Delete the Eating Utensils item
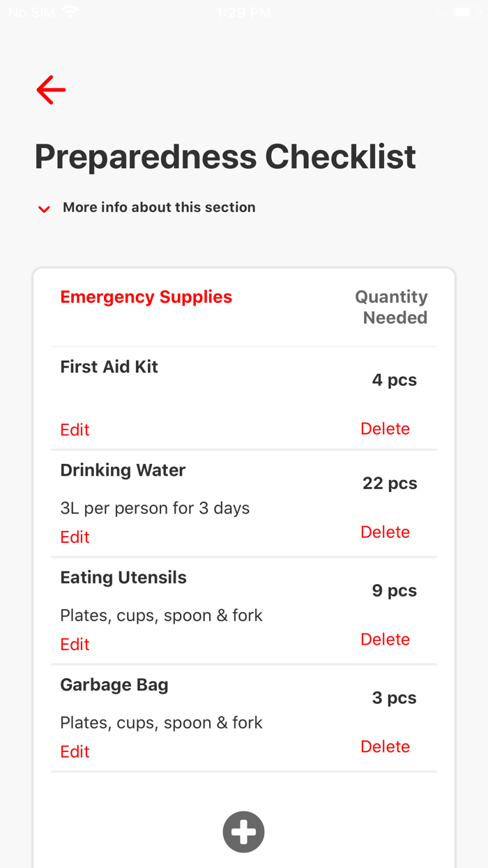Image resolution: width=488 pixels, height=868 pixels. point(385,639)
